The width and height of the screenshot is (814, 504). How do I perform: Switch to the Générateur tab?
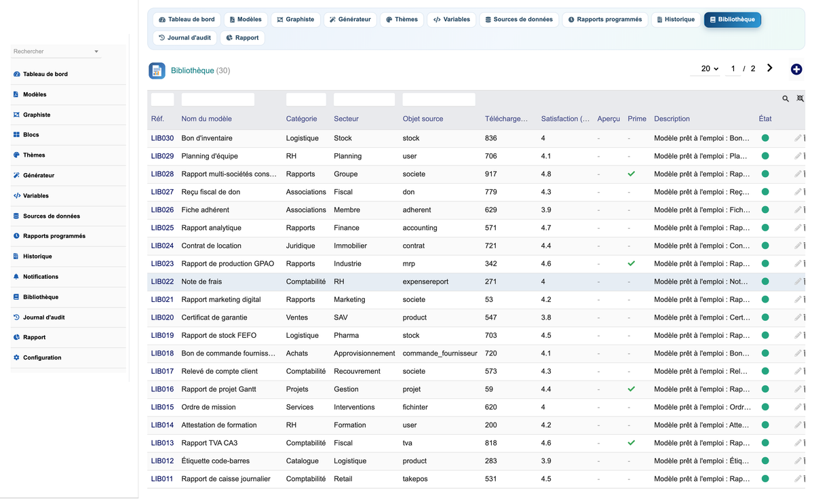(350, 20)
